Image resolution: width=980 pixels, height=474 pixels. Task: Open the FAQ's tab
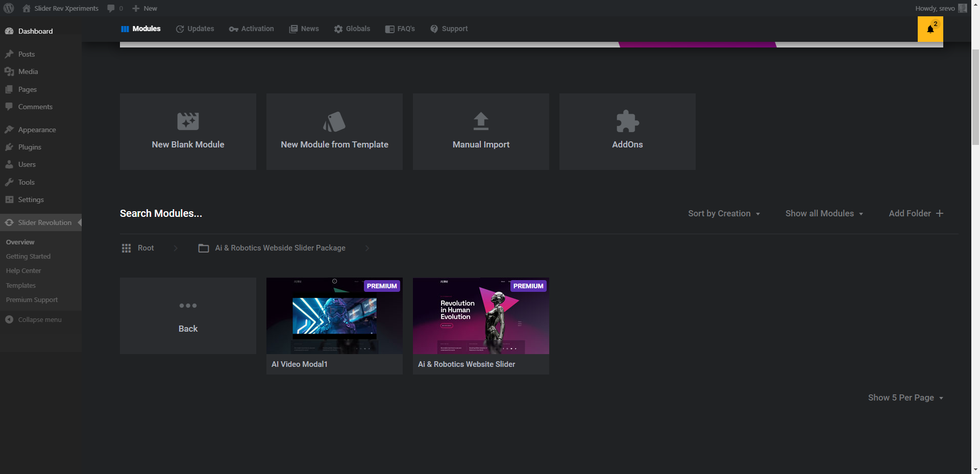pos(400,29)
